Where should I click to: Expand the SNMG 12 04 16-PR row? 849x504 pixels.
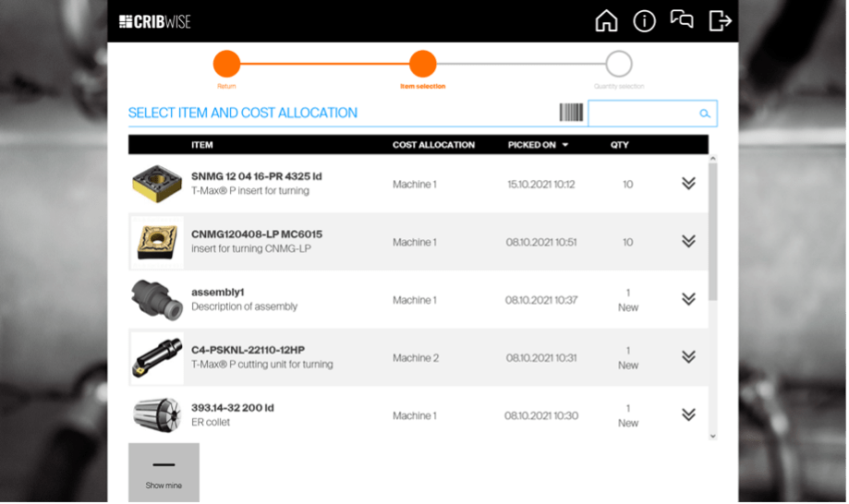tap(688, 184)
